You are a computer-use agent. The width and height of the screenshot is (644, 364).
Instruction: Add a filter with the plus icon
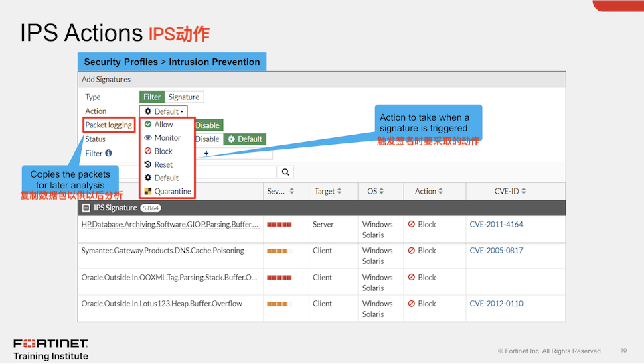tap(206, 153)
